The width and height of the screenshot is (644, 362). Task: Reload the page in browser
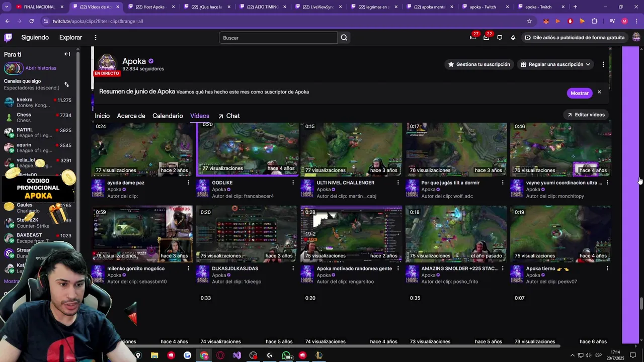(31, 21)
